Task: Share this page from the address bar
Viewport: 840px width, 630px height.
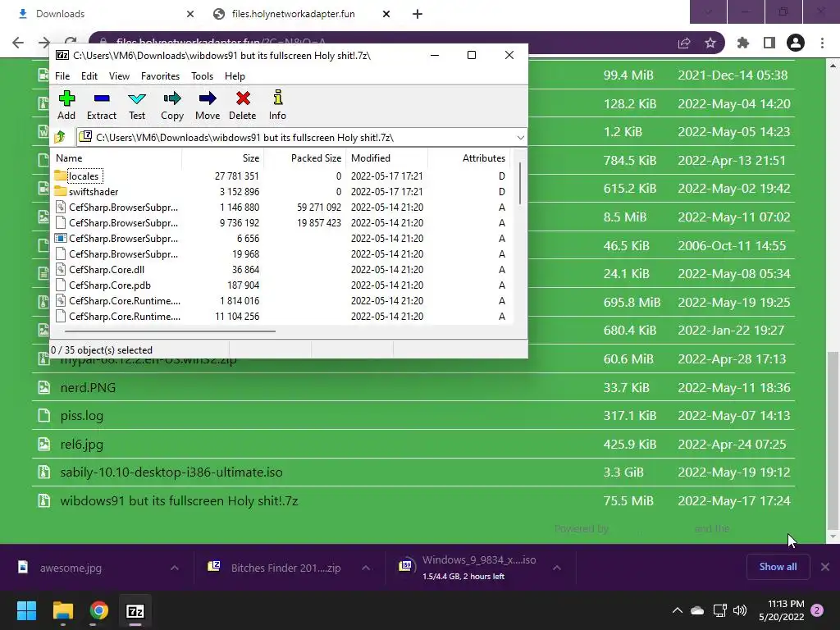Action: click(x=684, y=43)
